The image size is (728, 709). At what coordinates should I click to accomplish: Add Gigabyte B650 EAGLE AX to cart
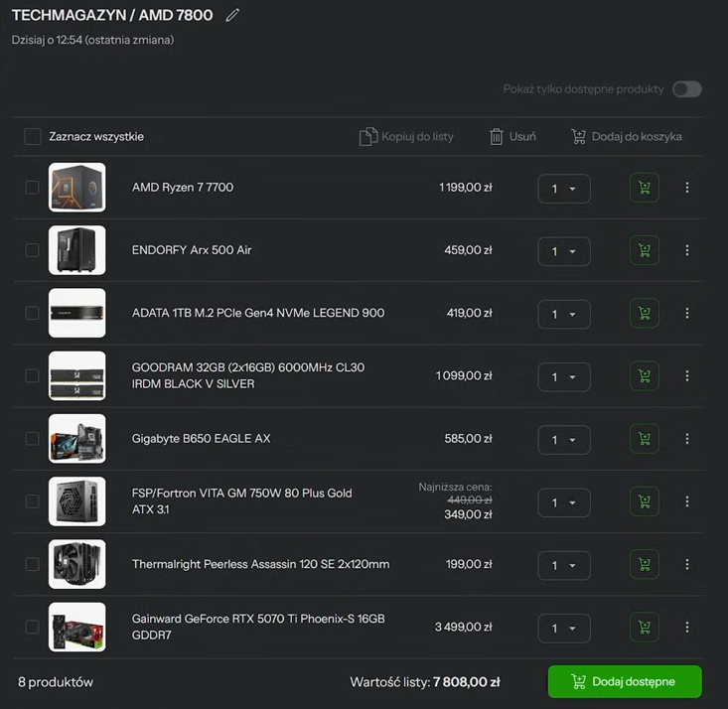[x=644, y=439]
